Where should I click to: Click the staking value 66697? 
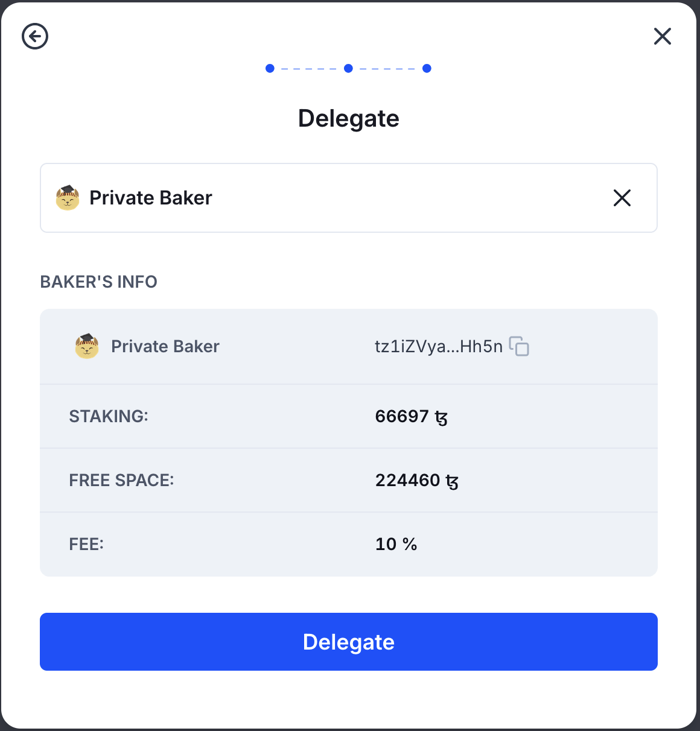(x=411, y=416)
